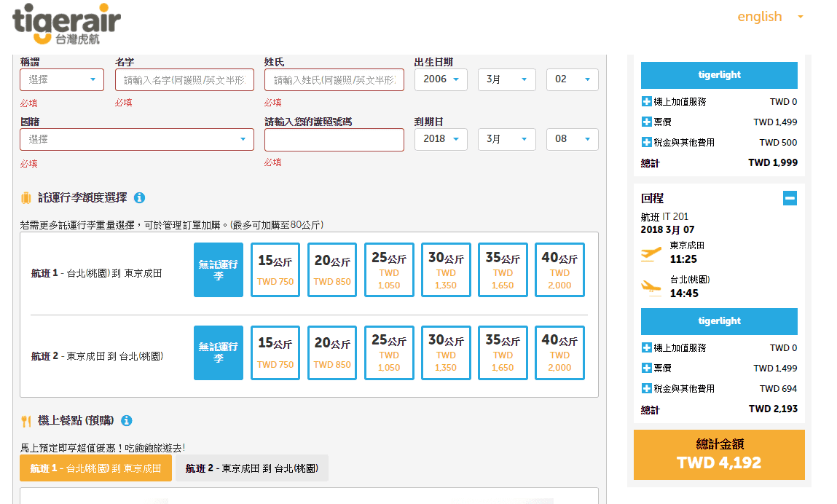Choose 25公斤 TWD 1,050 for 航班 2
This screenshot has width=837, height=504.
click(389, 353)
